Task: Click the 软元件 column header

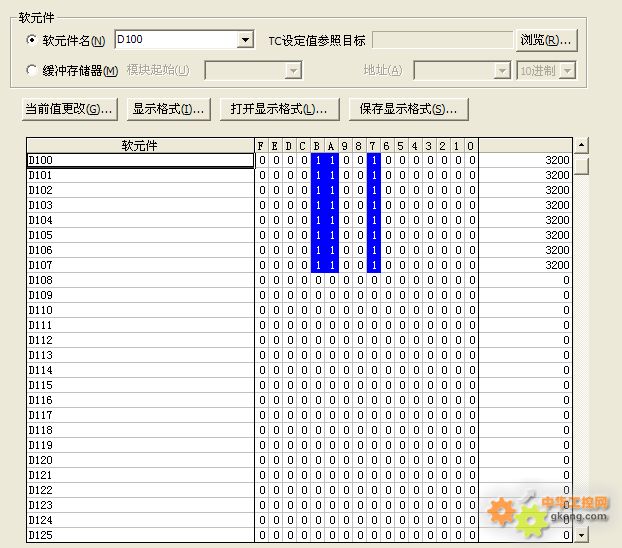Action: coord(140,145)
